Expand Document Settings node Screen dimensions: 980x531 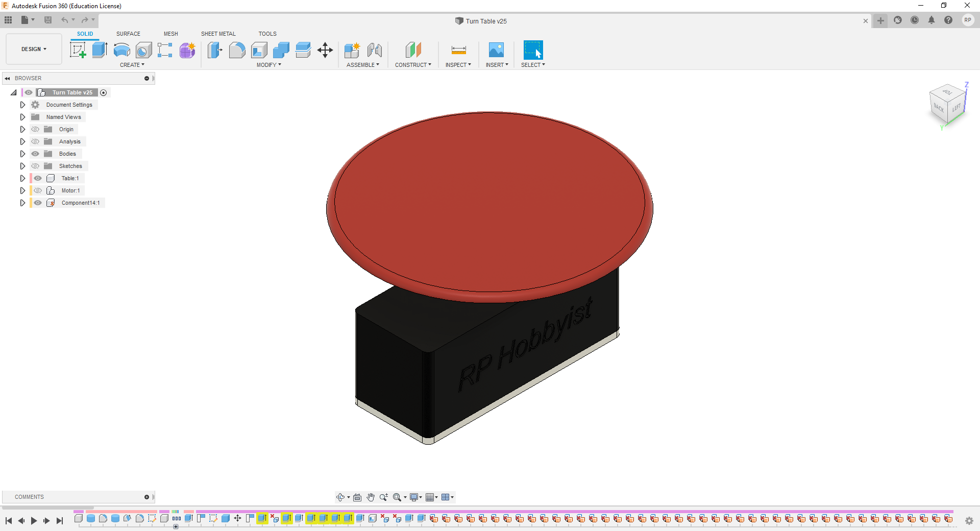(22, 105)
